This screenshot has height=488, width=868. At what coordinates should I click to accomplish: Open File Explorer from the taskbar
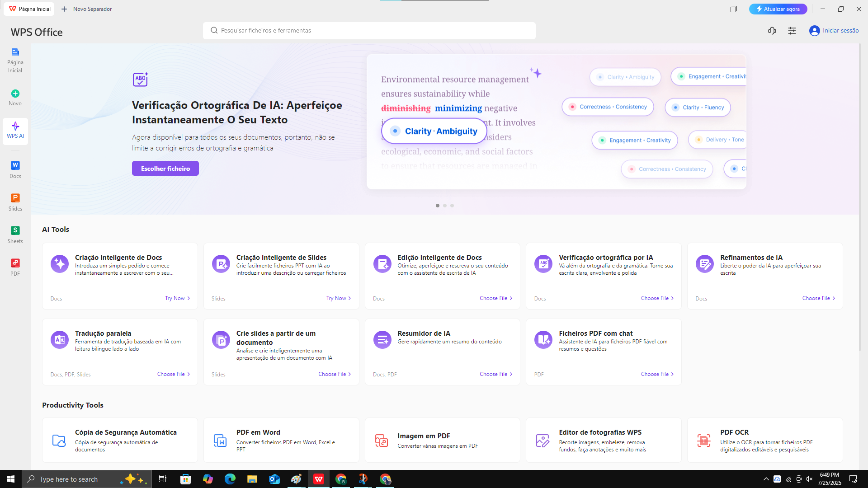[252, 479]
